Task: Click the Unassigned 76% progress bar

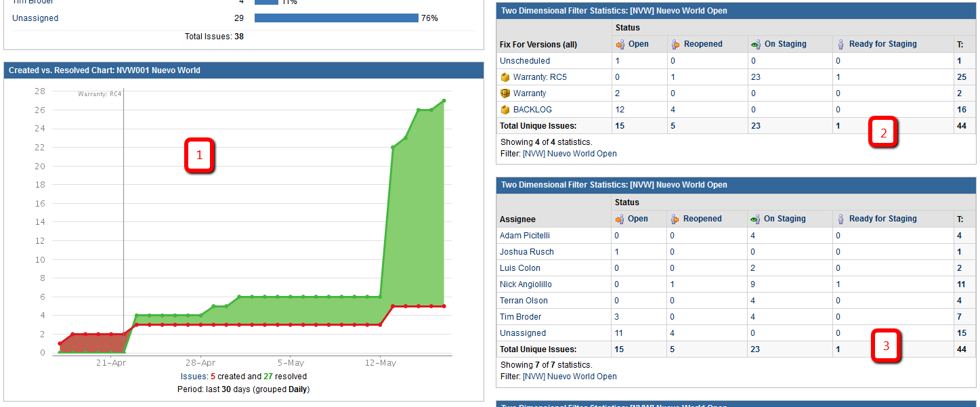Action: click(x=337, y=18)
